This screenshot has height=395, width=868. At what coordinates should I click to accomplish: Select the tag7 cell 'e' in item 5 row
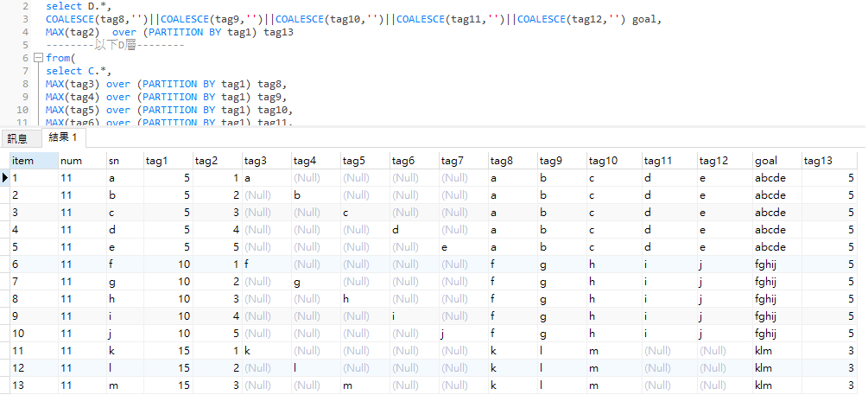click(463, 246)
